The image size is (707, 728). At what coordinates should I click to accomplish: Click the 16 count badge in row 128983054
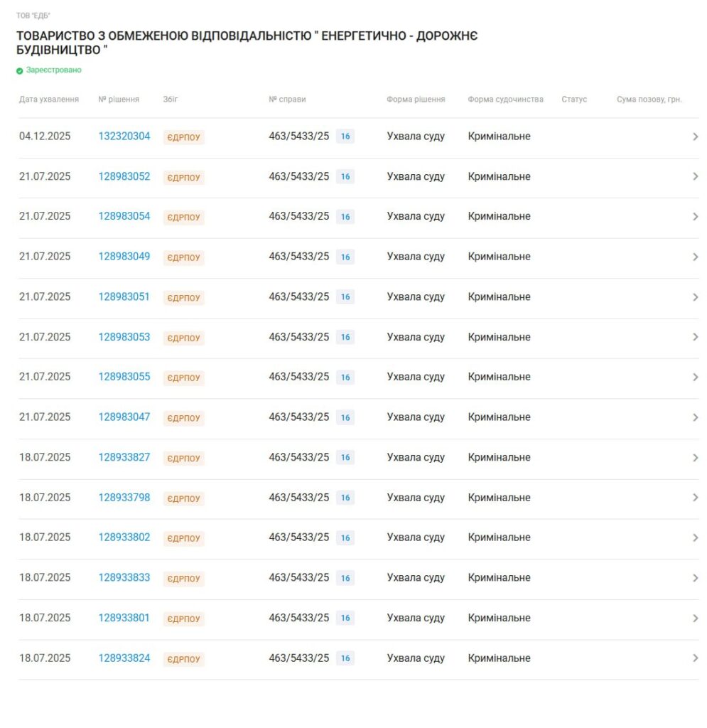point(345,216)
